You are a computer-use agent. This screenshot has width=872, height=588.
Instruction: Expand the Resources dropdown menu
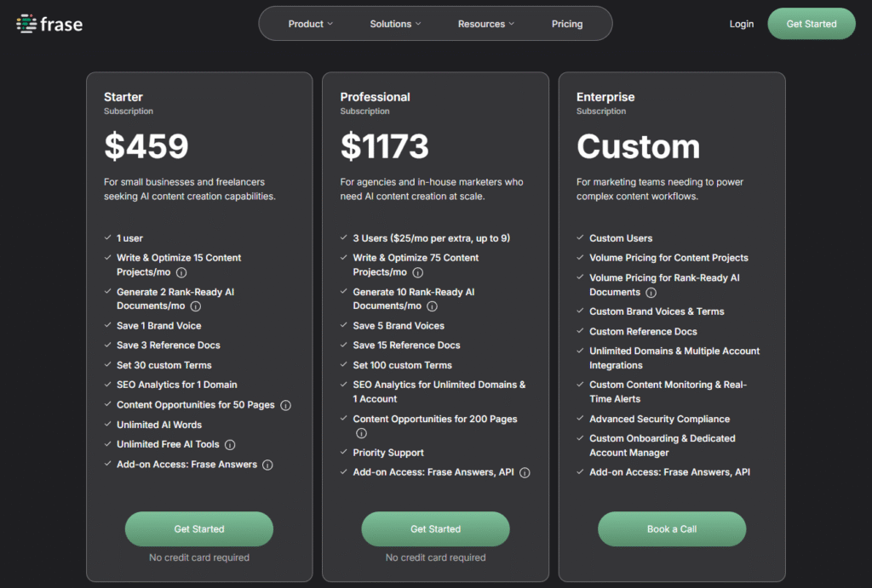(x=486, y=24)
